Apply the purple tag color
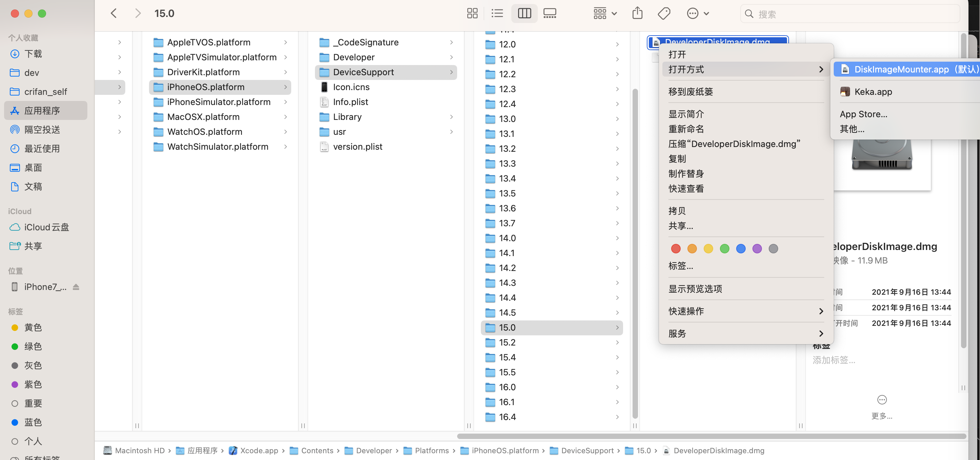Image resolution: width=980 pixels, height=460 pixels. tap(757, 249)
